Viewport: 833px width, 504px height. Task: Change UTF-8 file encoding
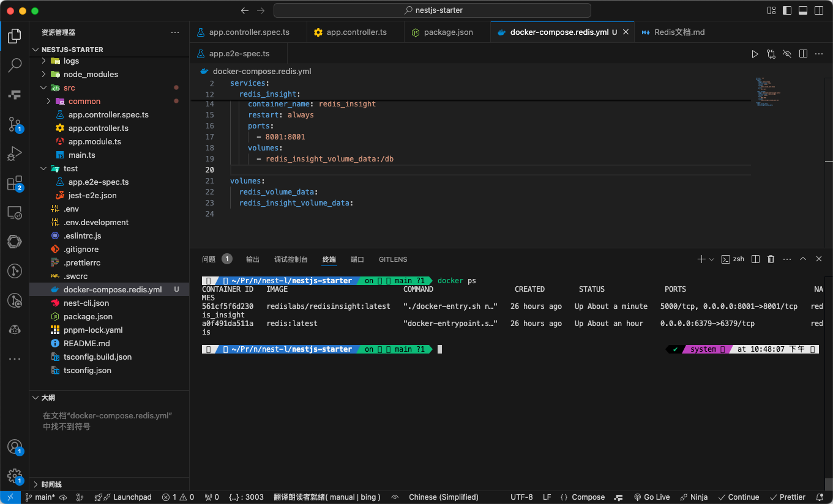[521, 497]
